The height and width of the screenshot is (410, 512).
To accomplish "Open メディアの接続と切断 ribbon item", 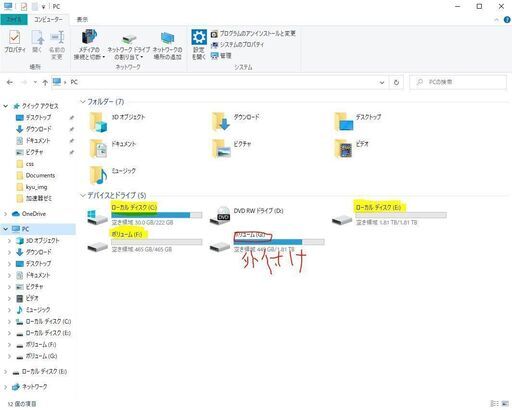I will (x=89, y=45).
